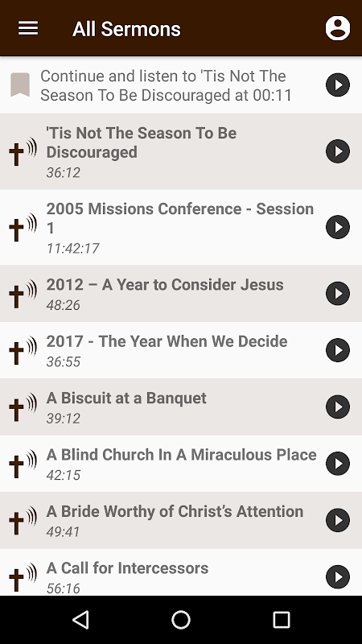Image resolution: width=362 pixels, height=644 pixels.
Task: Open the A Biscuit at a Banquet title
Action: click(126, 398)
